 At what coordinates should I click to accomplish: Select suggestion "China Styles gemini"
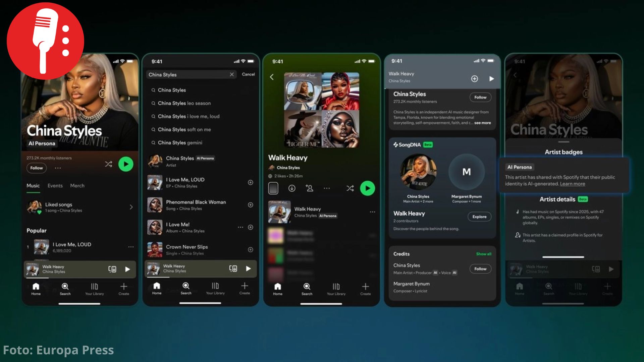tap(180, 142)
